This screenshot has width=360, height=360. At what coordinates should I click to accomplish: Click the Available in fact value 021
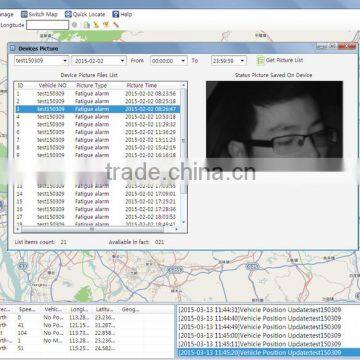coord(159,242)
